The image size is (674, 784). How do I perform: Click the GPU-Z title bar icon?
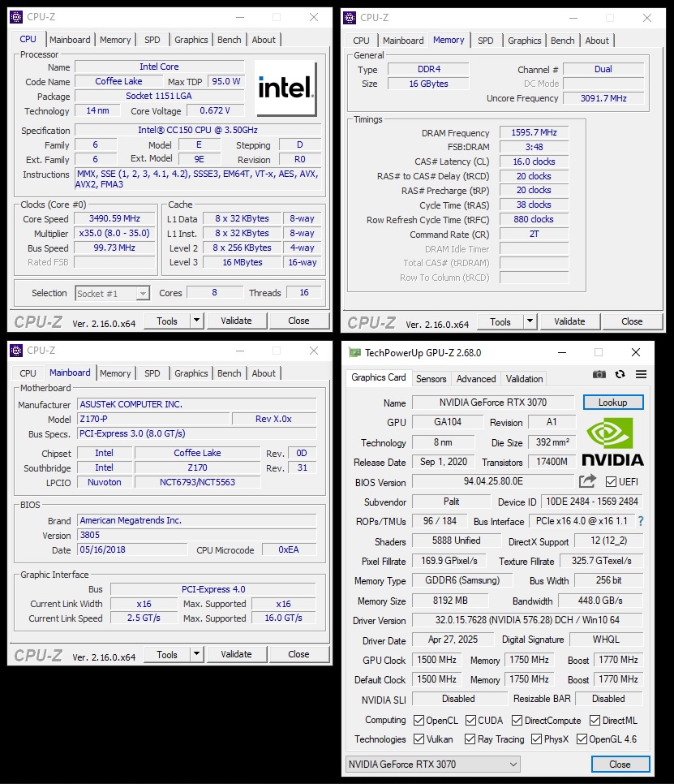(354, 352)
